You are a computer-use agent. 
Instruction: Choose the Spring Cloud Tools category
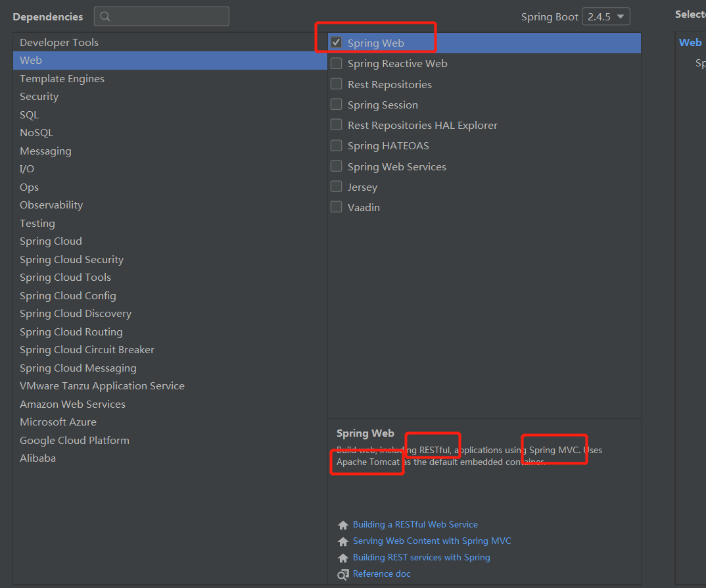tap(170, 278)
